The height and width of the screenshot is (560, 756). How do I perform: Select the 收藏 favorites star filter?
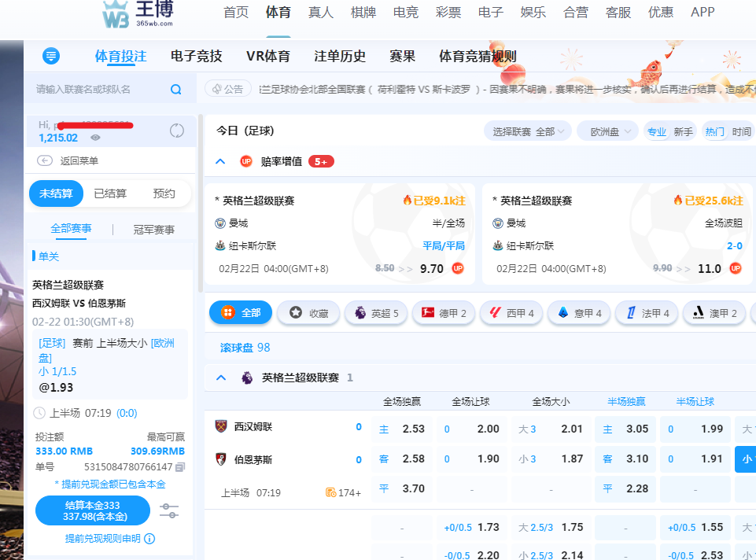click(308, 313)
